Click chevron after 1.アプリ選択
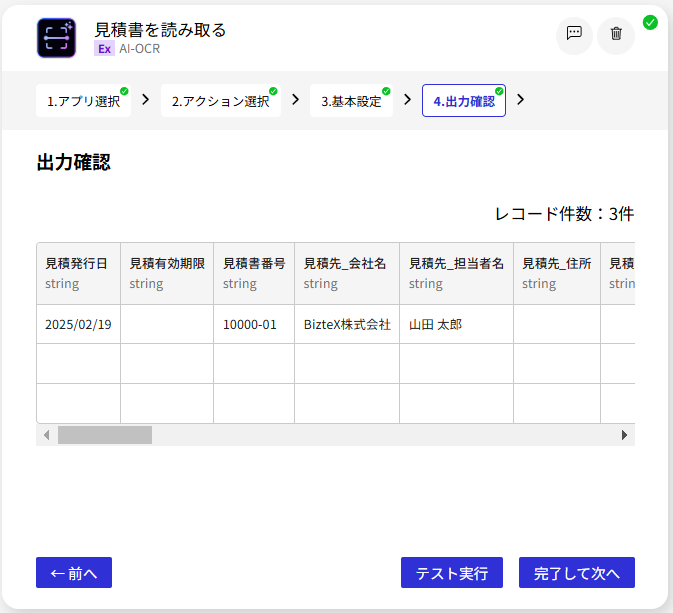This screenshot has width=673, height=613. 146,100
